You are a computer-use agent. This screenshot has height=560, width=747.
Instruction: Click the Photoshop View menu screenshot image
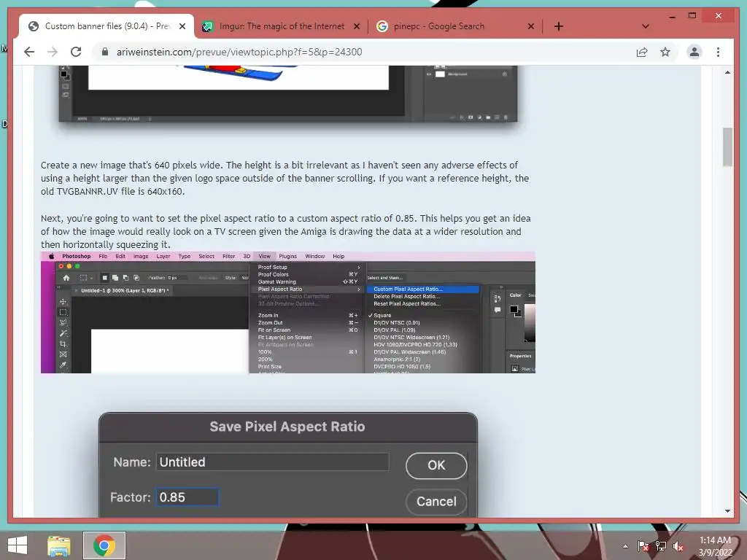point(288,312)
